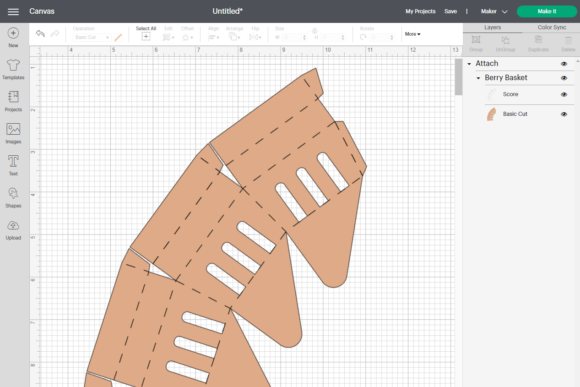Open the Images library
580x387 pixels.
point(13,134)
